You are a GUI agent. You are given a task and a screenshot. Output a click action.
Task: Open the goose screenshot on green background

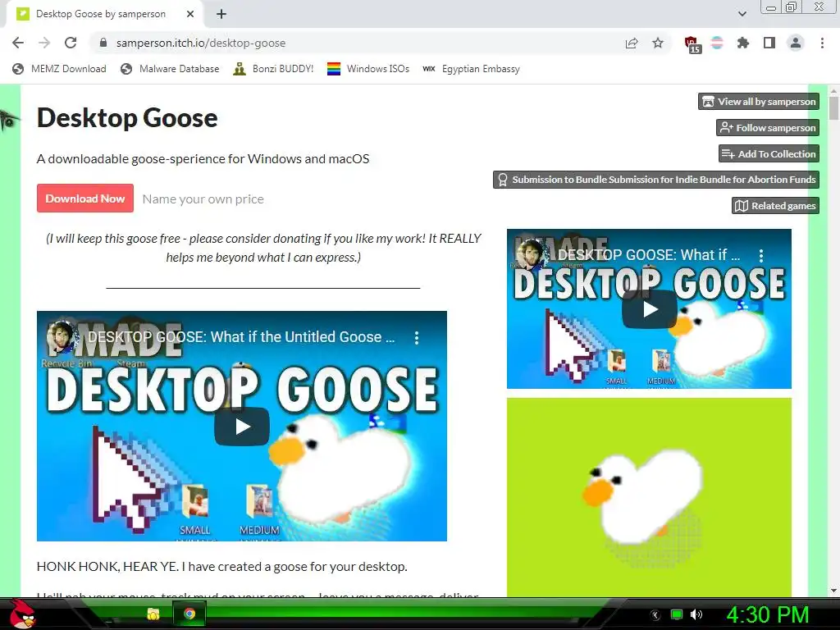click(x=649, y=497)
